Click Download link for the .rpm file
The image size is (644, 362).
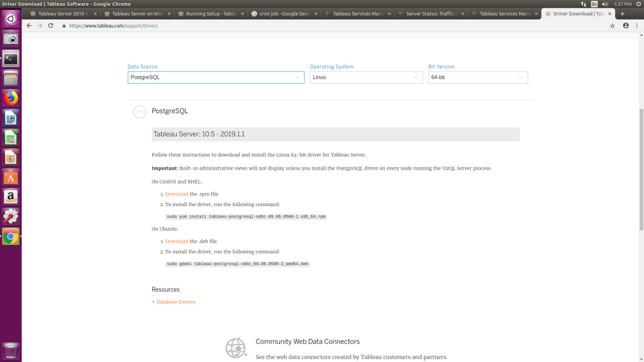coord(176,194)
